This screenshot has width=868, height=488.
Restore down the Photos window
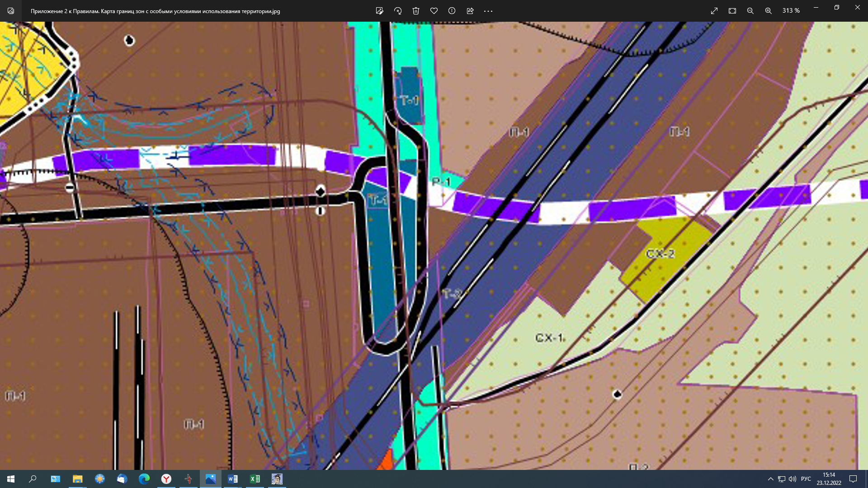point(837,8)
